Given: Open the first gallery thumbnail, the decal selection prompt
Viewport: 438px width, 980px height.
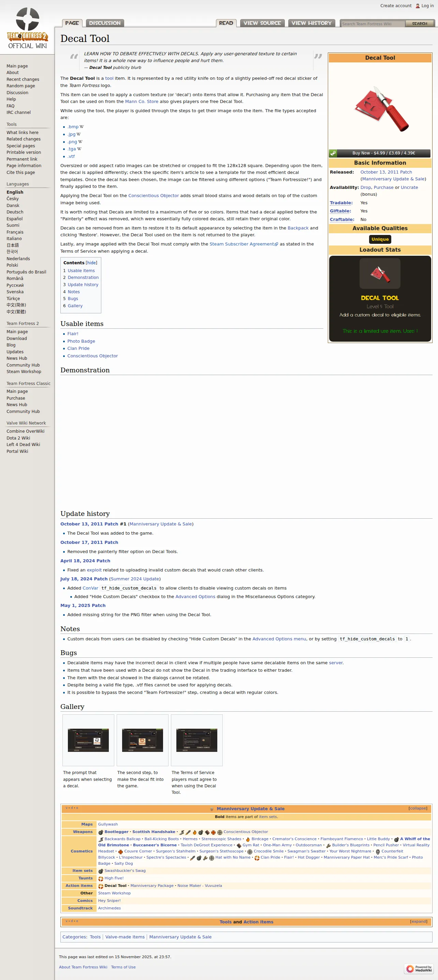Looking at the screenshot, I should tap(88, 740).
